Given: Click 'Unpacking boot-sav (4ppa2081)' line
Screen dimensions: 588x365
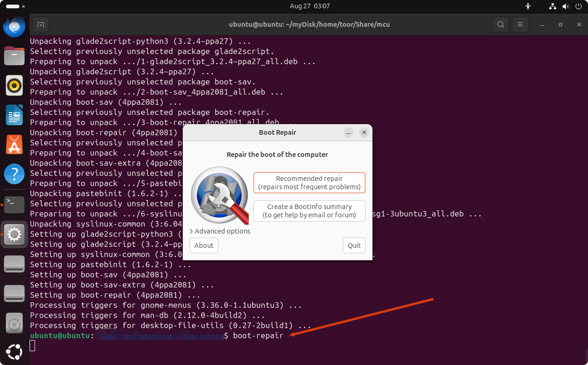Looking at the screenshot, I should (106, 102).
